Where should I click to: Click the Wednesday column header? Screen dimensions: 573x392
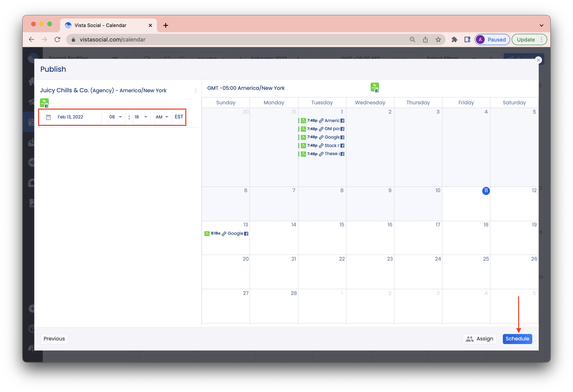coord(370,103)
